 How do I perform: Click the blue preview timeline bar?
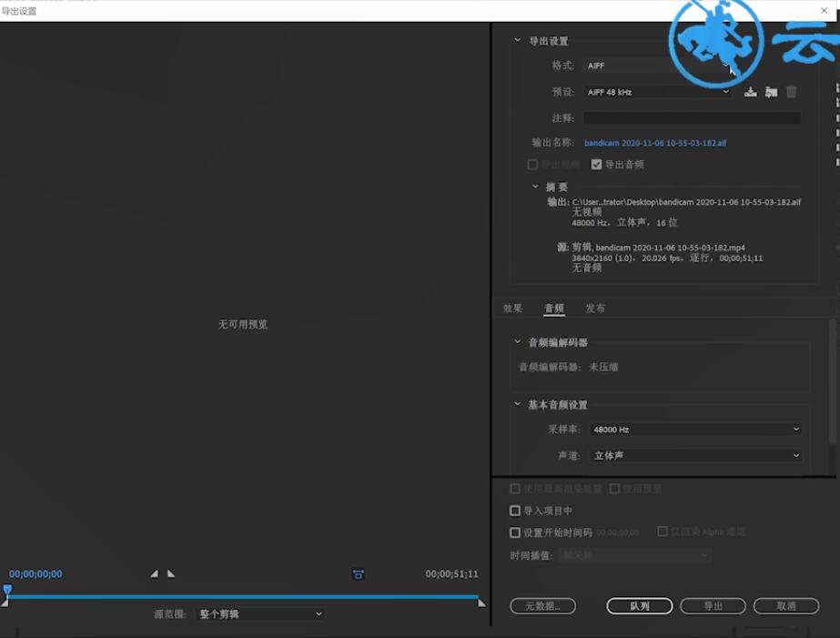tap(243, 596)
